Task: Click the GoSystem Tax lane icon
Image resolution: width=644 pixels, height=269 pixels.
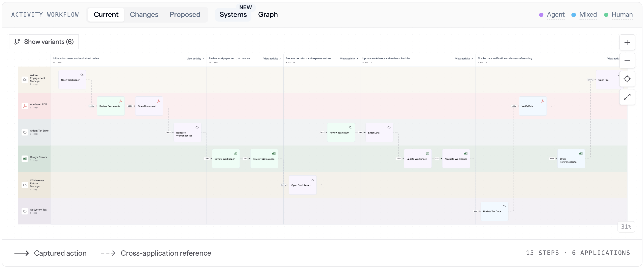Action: tap(25, 211)
